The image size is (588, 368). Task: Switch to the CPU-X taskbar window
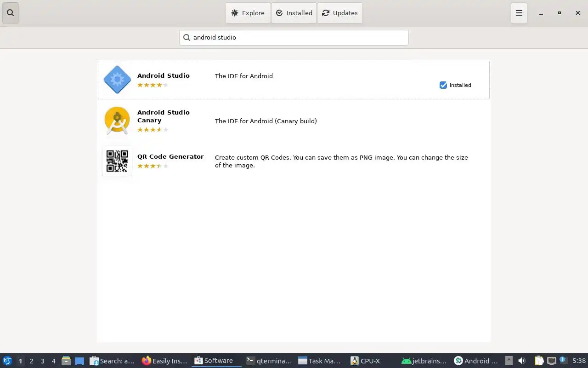click(x=373, y=361)
